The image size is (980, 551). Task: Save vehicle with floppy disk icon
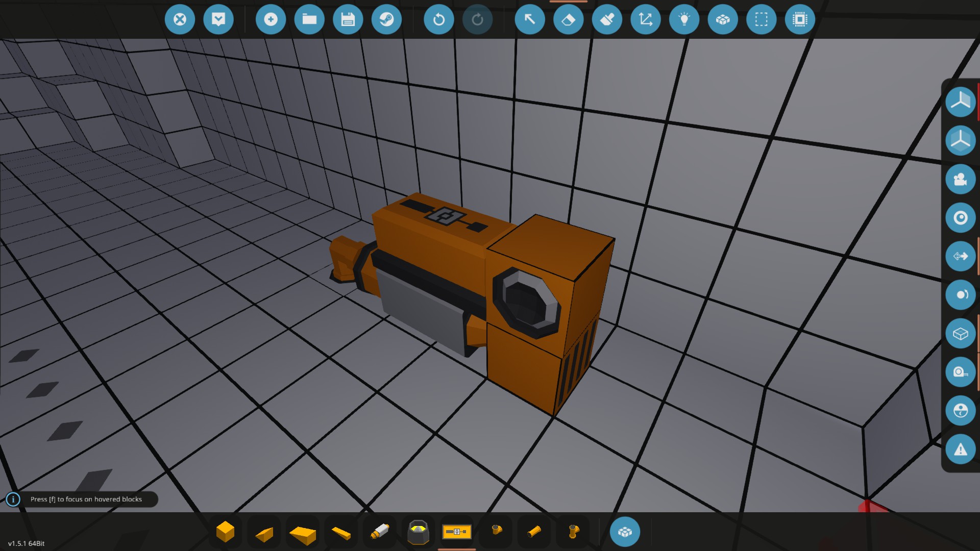pos(348,19)
